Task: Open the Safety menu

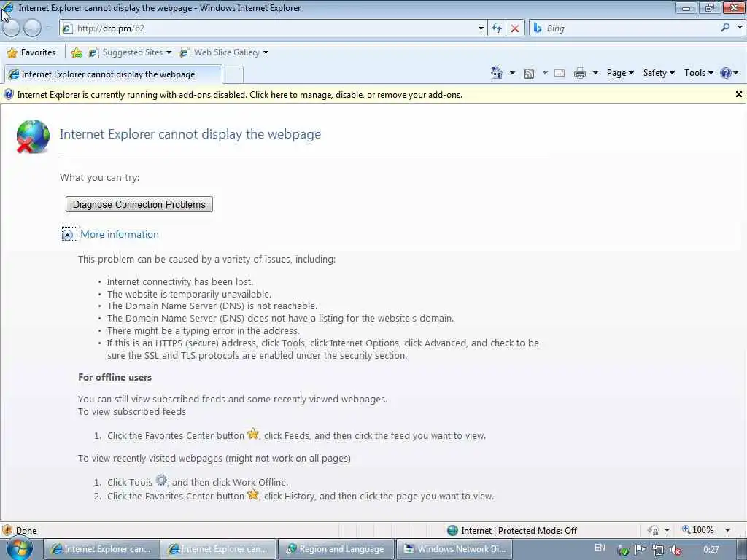Action: coord(659,73)
